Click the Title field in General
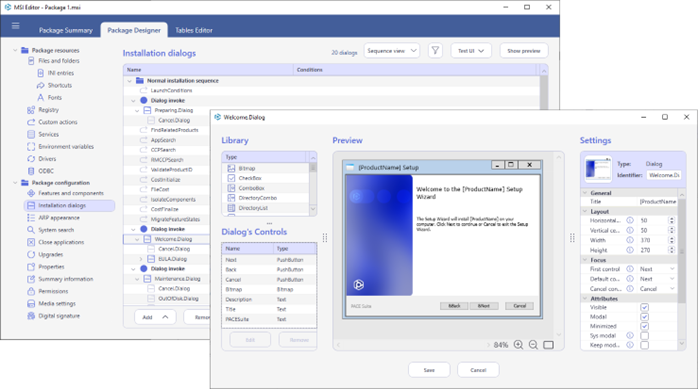Viewport: 698px width, 389px height. click(658, 202)
